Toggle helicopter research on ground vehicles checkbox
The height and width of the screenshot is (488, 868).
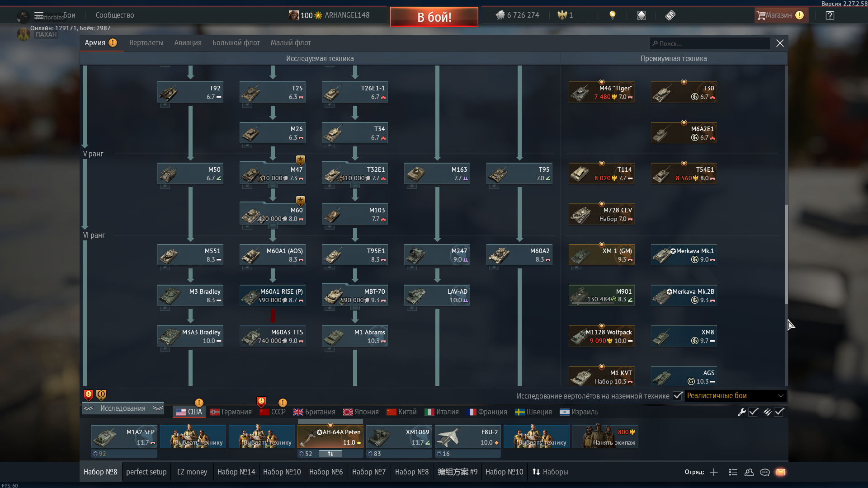point(677,396)
